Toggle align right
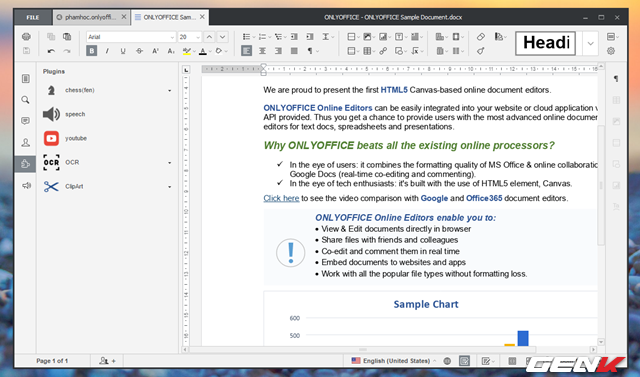 point(278,51)
